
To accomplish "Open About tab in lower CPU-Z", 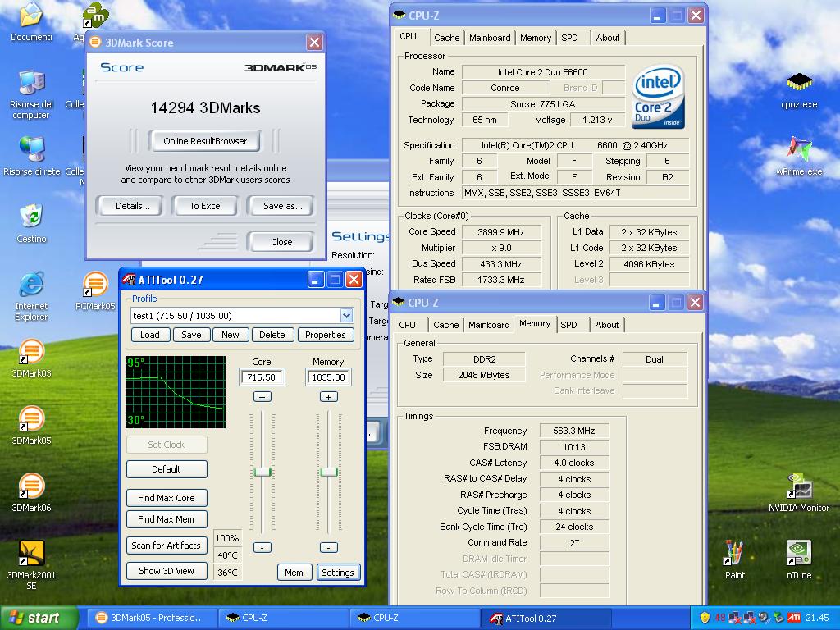I will 606,325.
